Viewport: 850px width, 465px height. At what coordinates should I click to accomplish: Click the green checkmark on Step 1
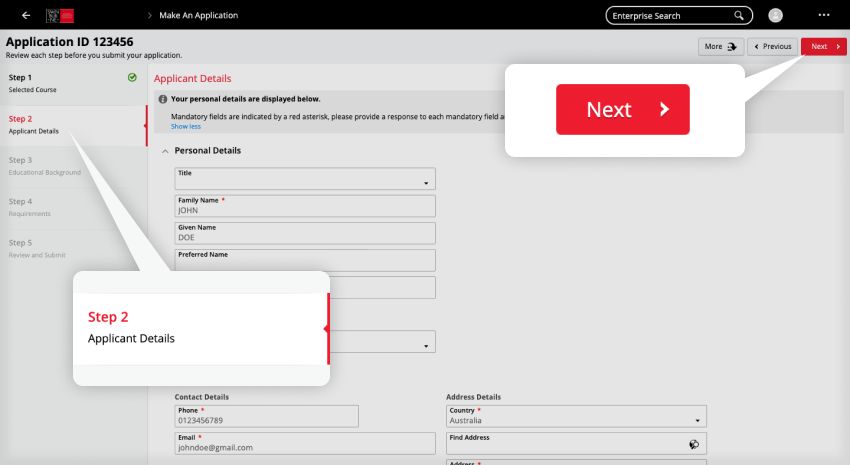coord(132,77)
